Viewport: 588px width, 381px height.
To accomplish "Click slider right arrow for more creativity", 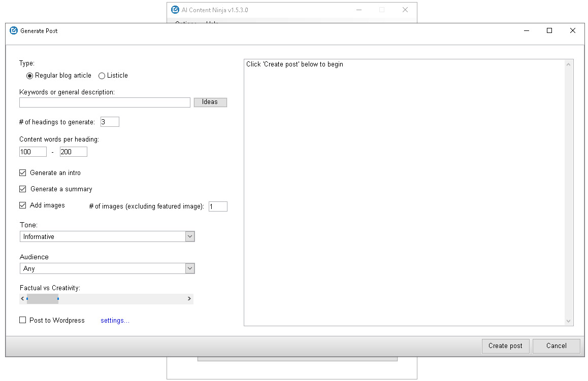I will [189, 299].
